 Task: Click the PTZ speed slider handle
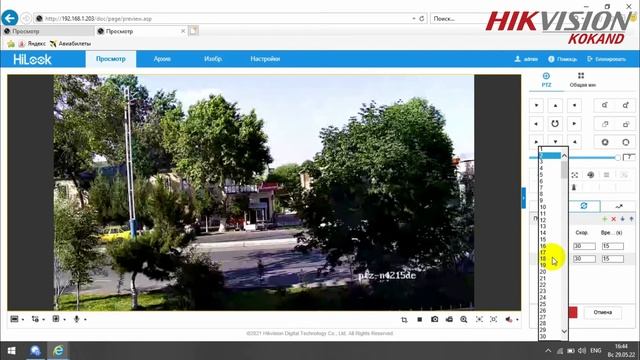pos(618,158)
